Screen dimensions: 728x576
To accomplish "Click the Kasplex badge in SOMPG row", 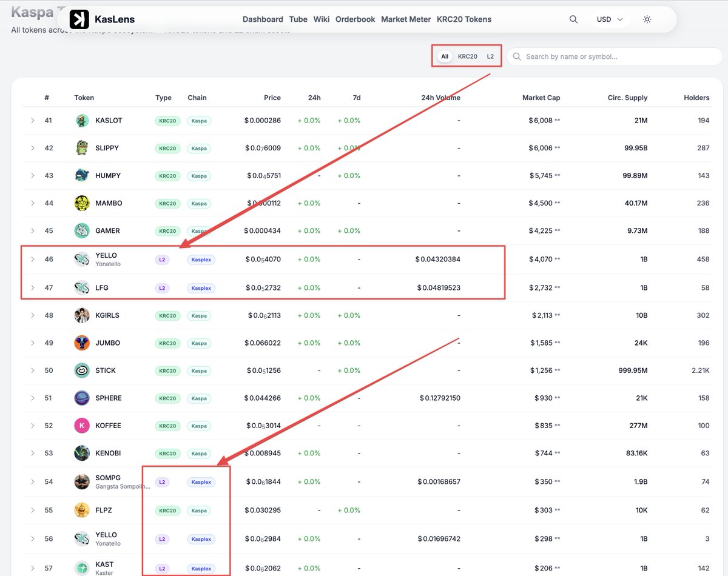I will tap(201, 482).
